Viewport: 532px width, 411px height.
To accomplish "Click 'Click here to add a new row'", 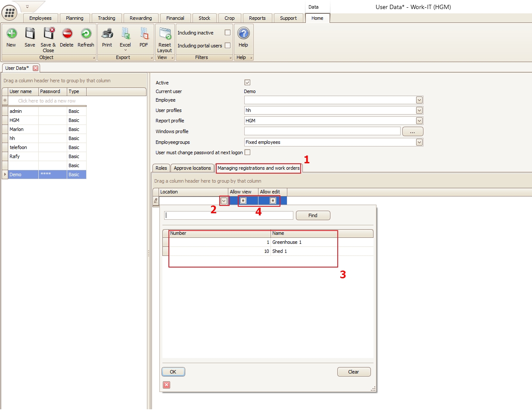I will 47,101.
